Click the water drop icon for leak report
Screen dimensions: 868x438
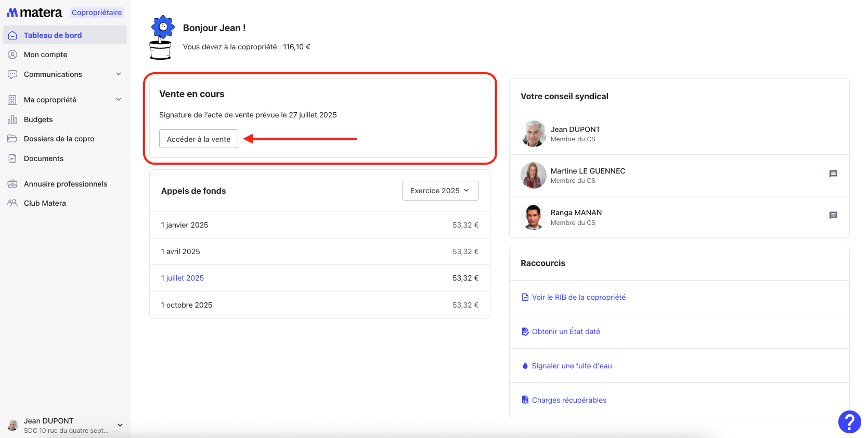[x=525, y=366]
